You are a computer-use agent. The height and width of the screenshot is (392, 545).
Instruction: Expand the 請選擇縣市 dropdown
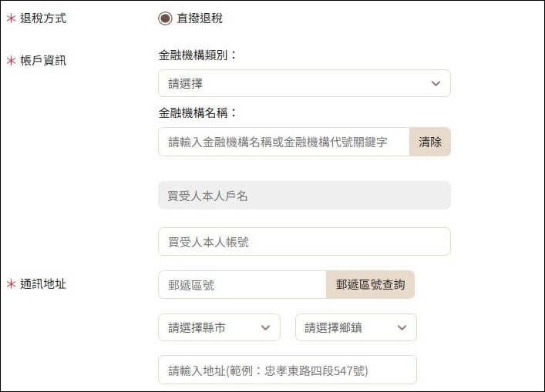pos(219,327)
